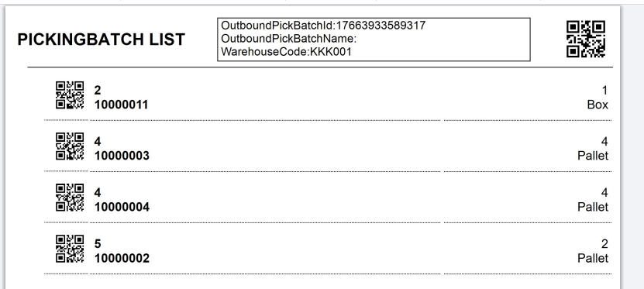Click the OutboundPickBatchName line
This screenshot has width=644, height=289.
(289, 39)
